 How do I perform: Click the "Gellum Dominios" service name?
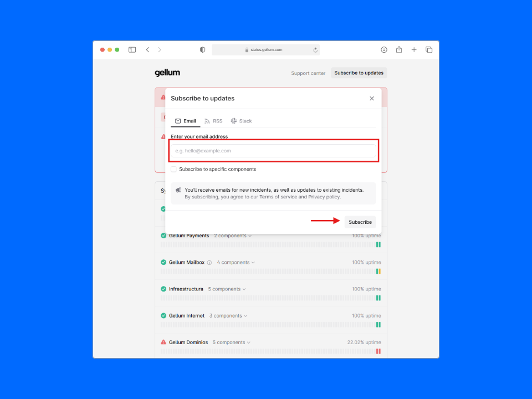[x=188, y=342]
